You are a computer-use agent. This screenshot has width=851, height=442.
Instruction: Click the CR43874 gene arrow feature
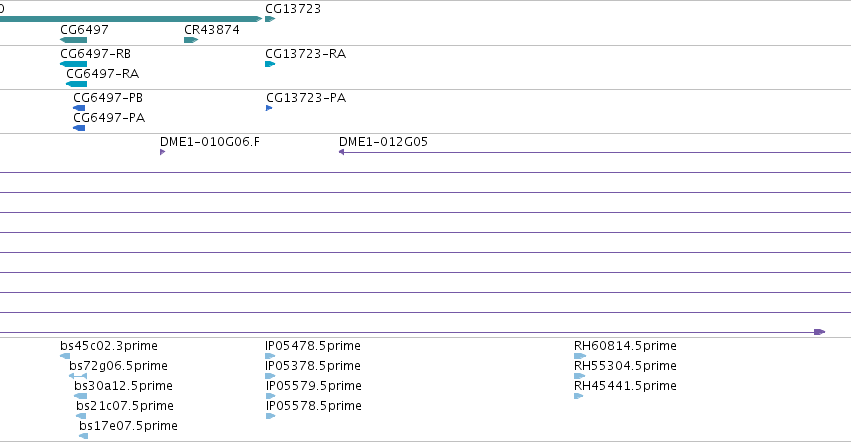pos(191,40)
